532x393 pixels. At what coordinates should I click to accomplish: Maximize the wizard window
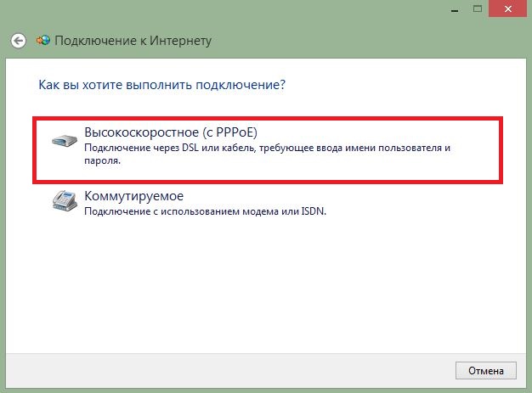[478, 8]
